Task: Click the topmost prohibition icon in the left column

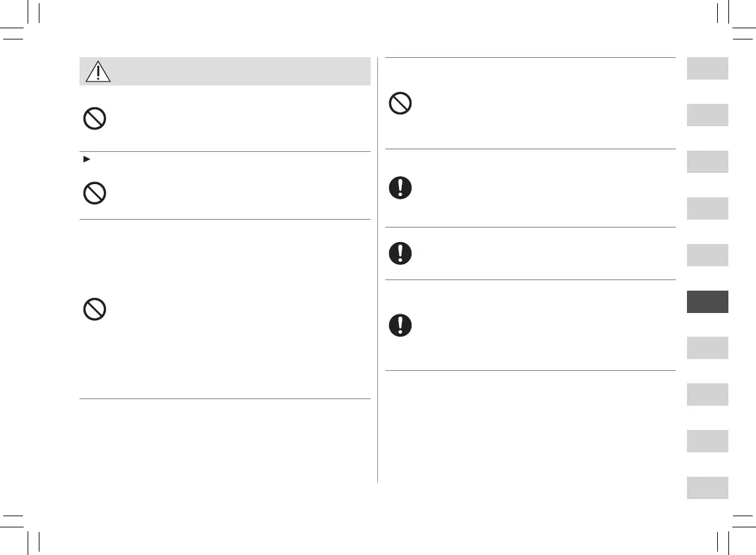Action: click(95, 118)
